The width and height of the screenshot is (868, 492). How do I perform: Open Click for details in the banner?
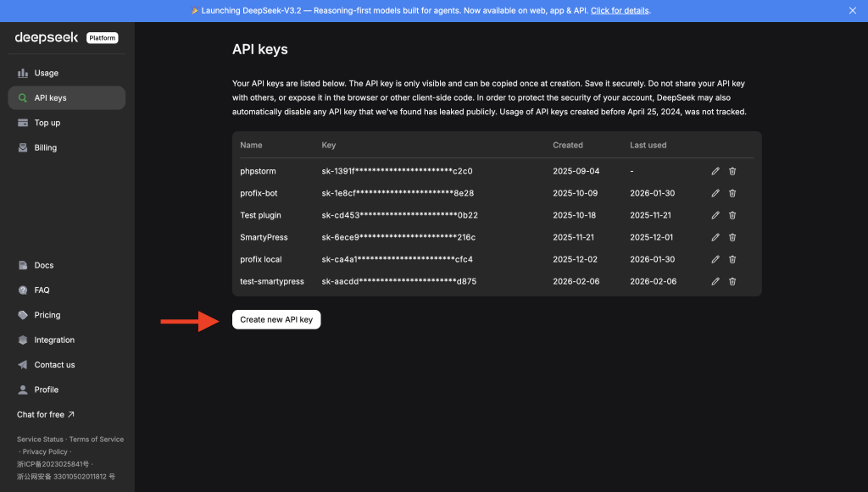[619, 10]
